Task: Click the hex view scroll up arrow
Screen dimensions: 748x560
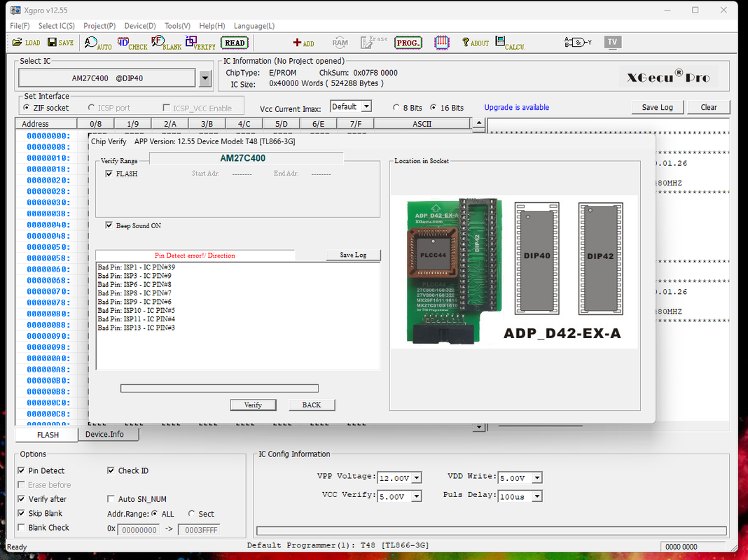Action: (x=478, y=123)
